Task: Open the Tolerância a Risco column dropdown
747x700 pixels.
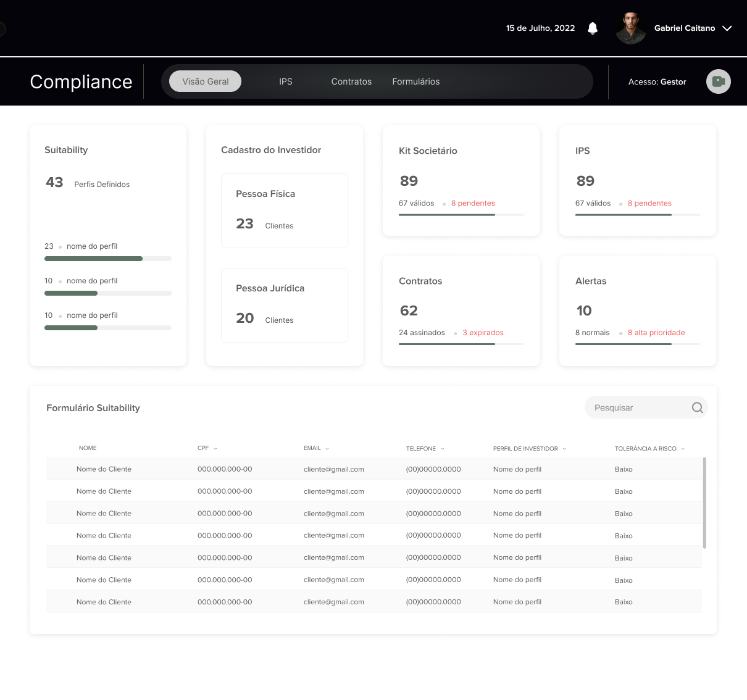Action: pos(683,449)
